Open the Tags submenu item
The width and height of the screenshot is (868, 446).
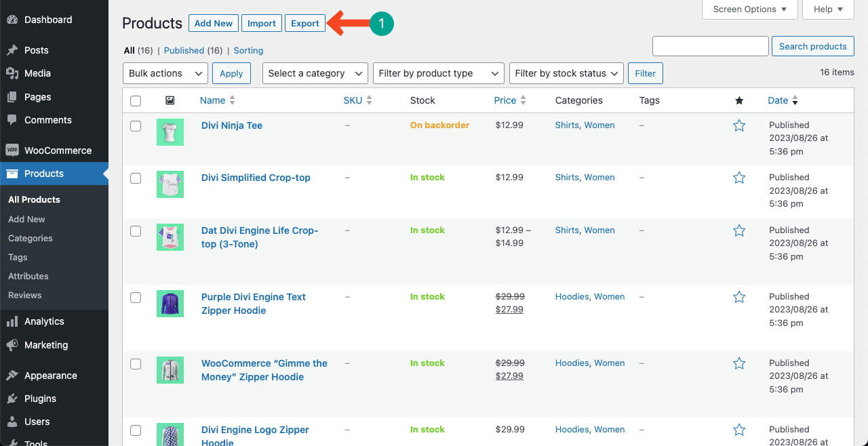(x=18, y=257)
